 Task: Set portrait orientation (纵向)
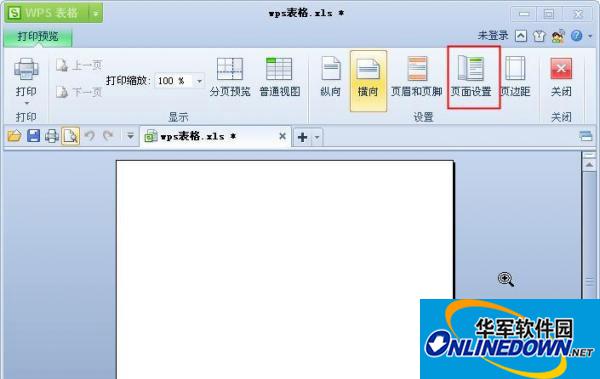point(331,77)
